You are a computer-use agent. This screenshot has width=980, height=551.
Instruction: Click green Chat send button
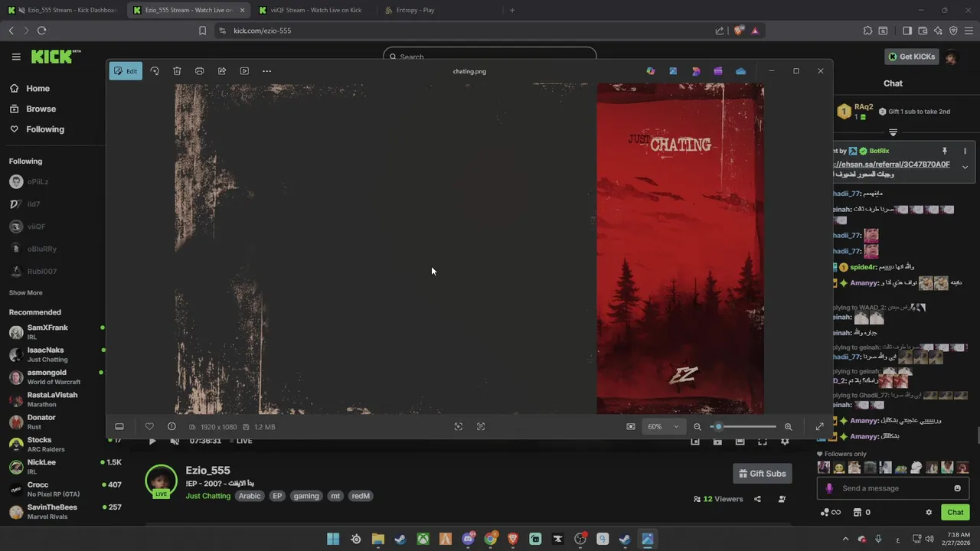point(955,513)
